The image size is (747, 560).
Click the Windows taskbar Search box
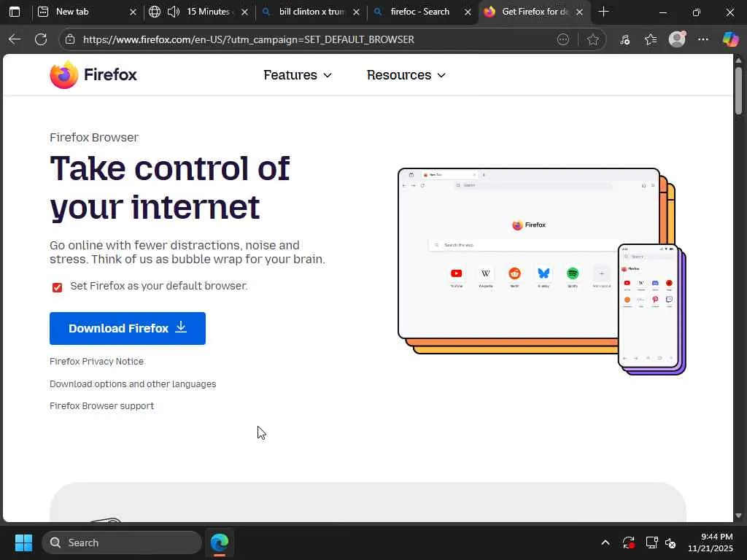(x=122, y=542)
